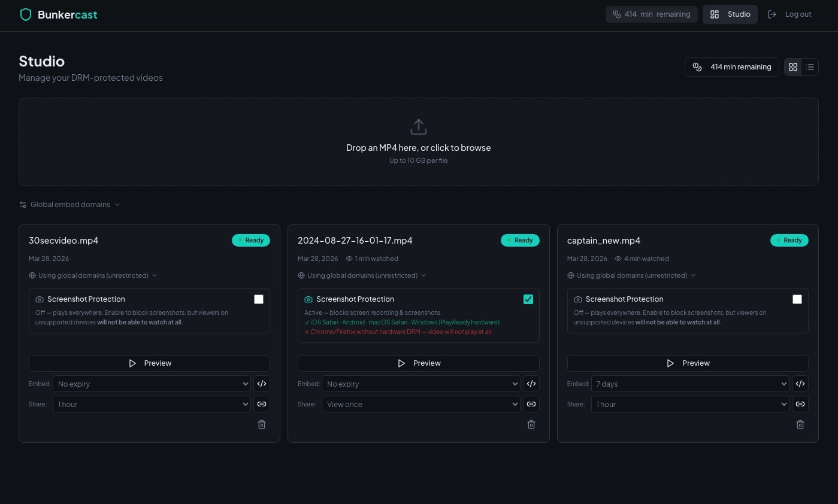Click the globe icon on the 30secvideo.mp4 card
The image size is (838, 504).
[32, 275]
